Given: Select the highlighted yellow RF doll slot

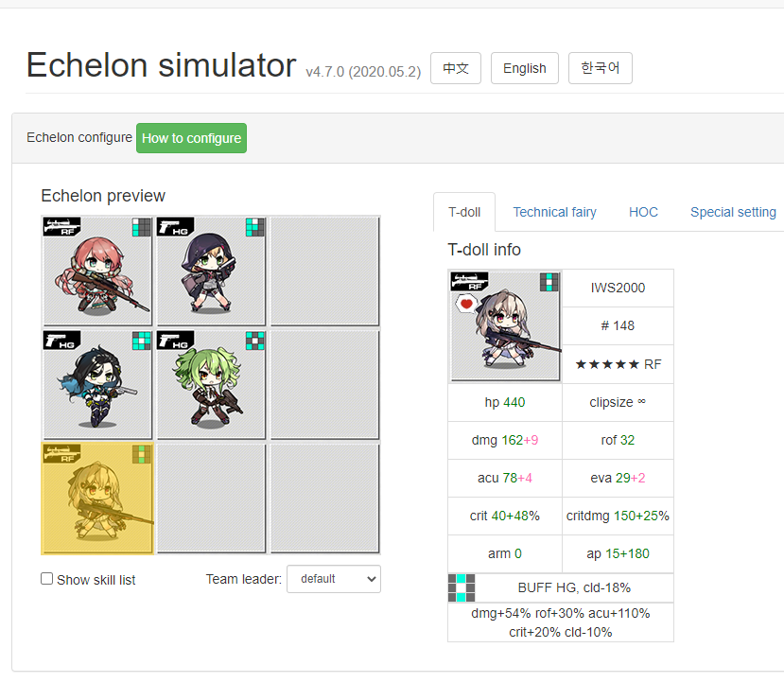Looking at the screenshot, I should click(97, 499).
